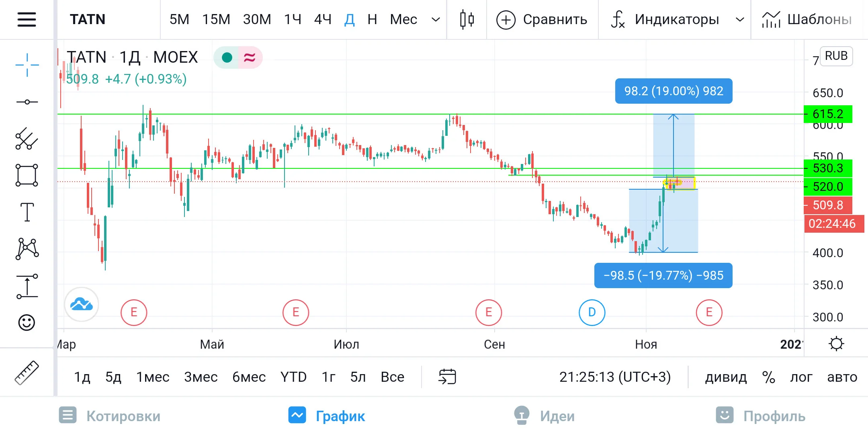
Task: Expand the timeframe interval dropdown arrow
Action: point(436,19)
